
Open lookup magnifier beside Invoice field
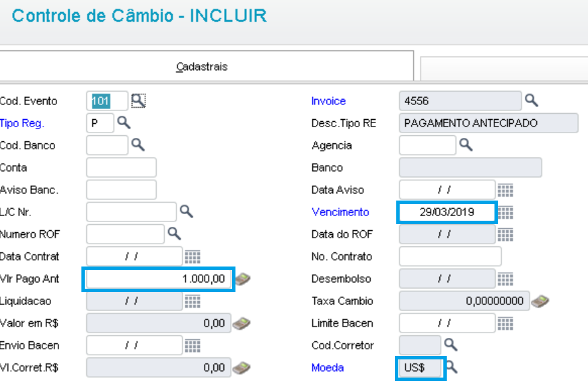pos(531,100)
